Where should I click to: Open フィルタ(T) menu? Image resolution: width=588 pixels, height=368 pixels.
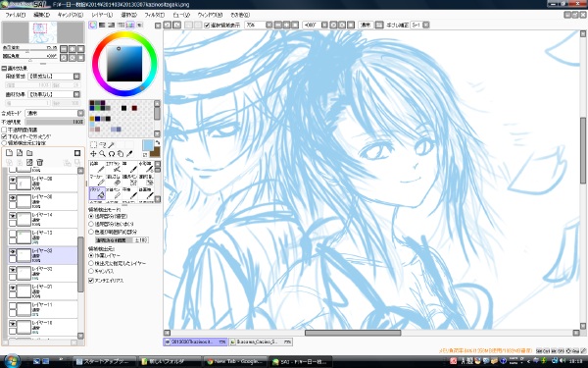coord(155,15)
